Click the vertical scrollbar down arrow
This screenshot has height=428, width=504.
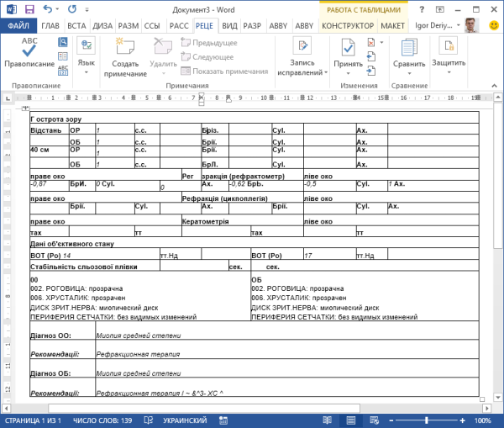(x=497, y=398)
